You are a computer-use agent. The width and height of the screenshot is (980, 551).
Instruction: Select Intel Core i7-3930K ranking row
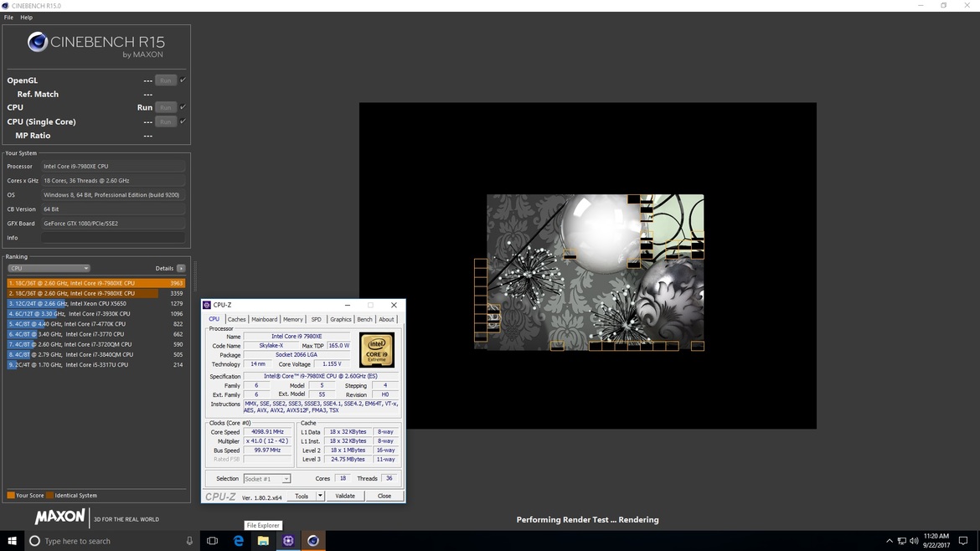tap(96, 314)
